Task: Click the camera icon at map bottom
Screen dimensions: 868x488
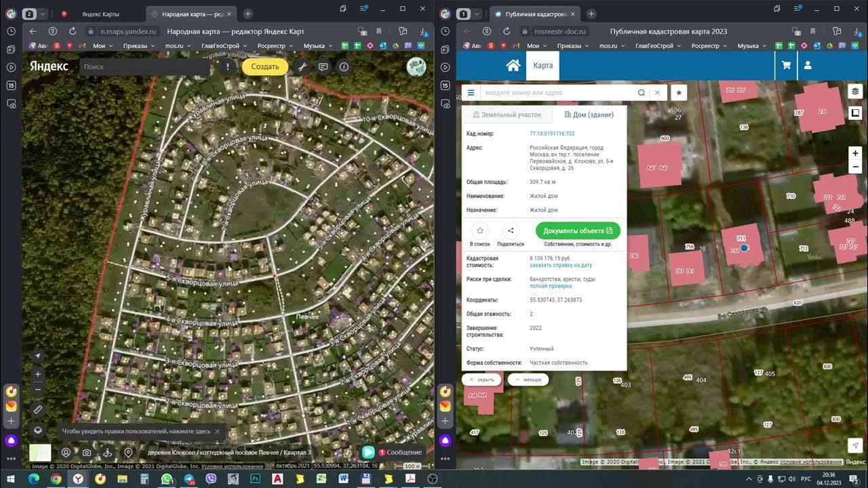Action: tap(87, 453)
